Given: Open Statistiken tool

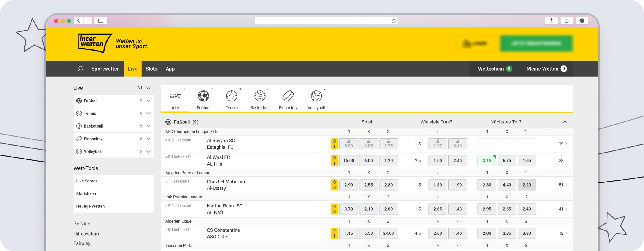Looking at the screenshot, I should [114, 193].
